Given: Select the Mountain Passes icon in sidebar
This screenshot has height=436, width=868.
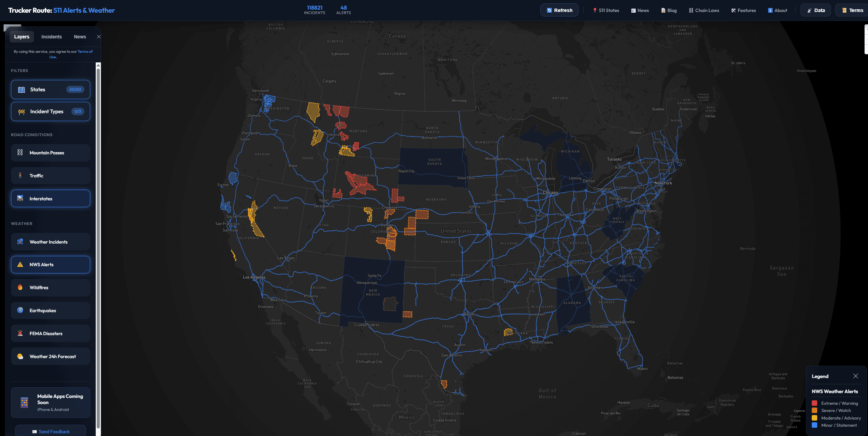Looking at the screenshot, I should [20, 153].
